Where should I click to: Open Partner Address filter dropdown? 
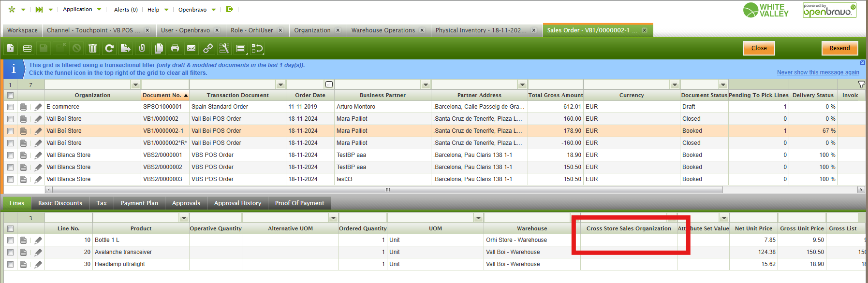pos(522,85)
